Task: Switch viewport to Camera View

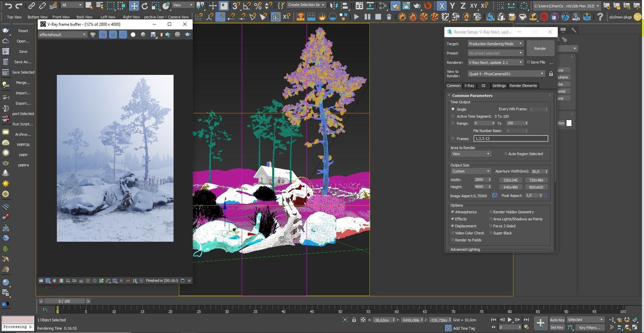Action: pyautogui.click(x=178, y=17)
